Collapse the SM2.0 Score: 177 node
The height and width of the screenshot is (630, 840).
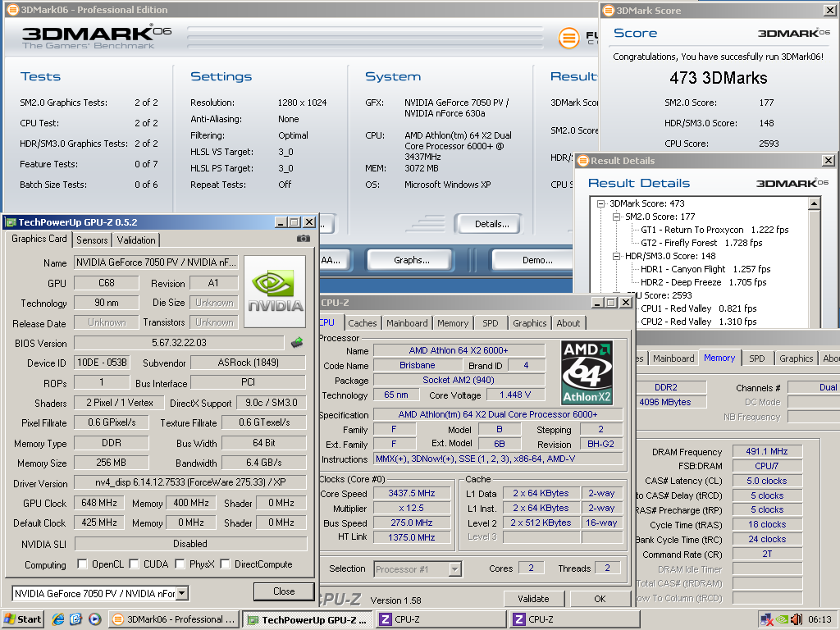[x=617, y=217]
